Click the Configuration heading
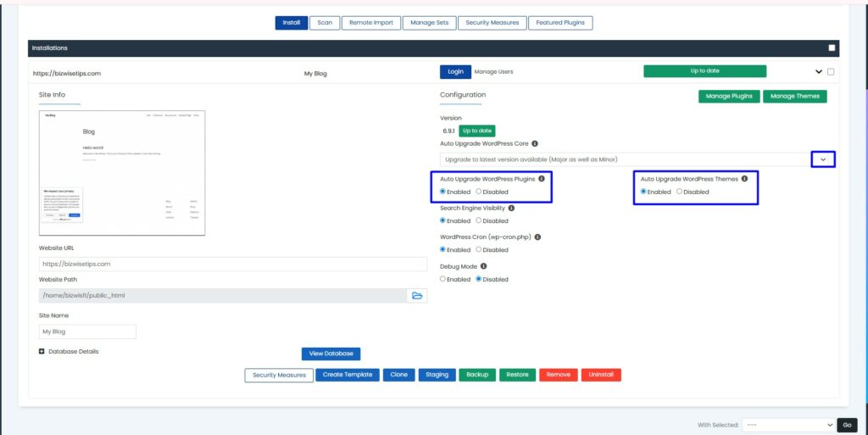The height and width of the screenshot is (435, 868). [463, 95]
